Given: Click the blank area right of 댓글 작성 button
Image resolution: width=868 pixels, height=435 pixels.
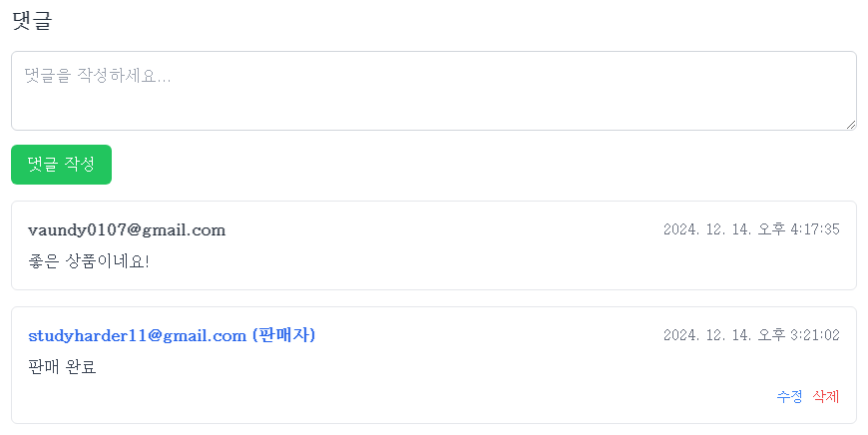Looking at the screenshot, I should point(484,165).
